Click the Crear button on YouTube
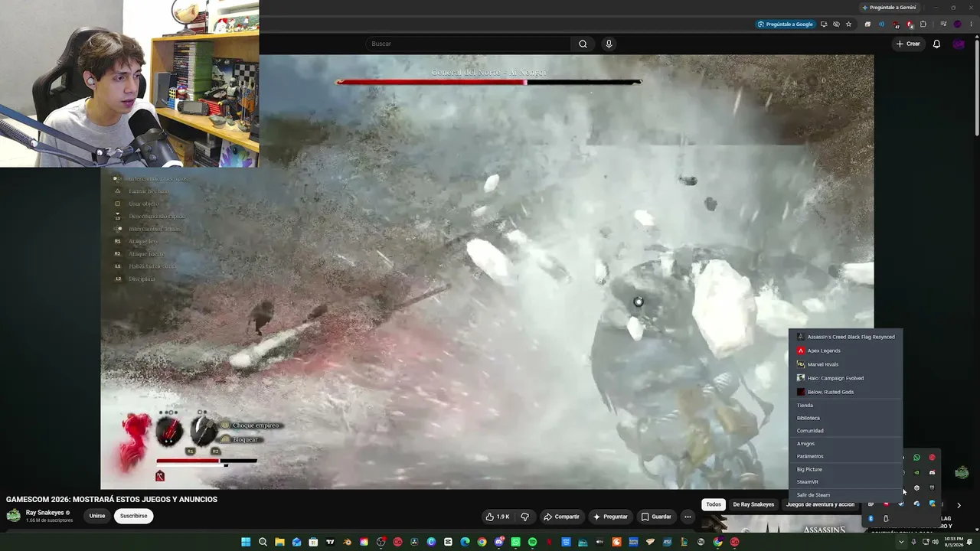This screenshot has height=551, width=980. click(908, 44)
